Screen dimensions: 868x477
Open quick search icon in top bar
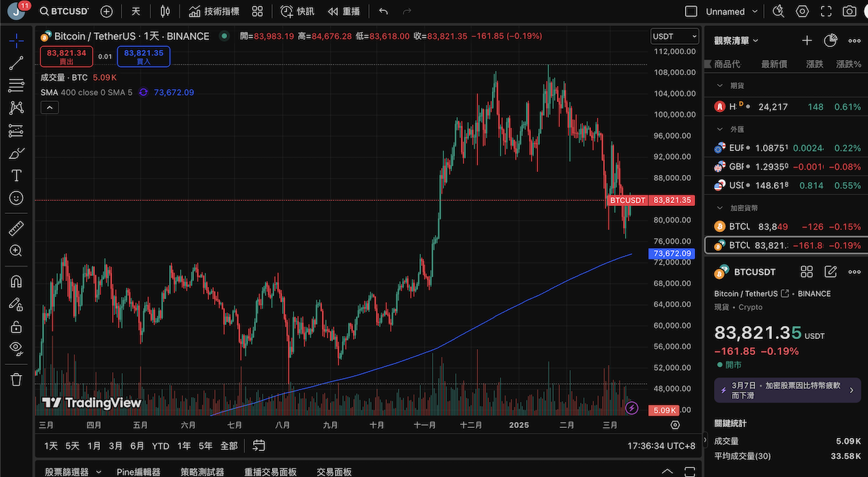pos(779,12)
